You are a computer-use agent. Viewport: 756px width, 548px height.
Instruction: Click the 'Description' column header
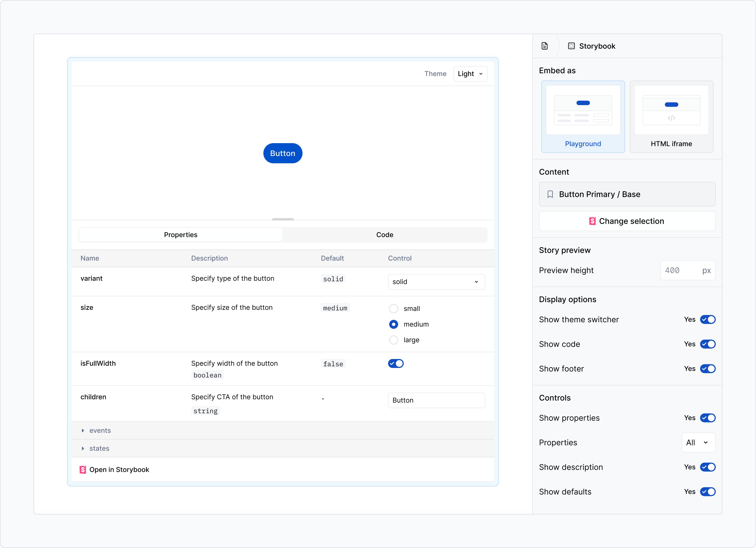pyautogui.click(x=209, y=258)
